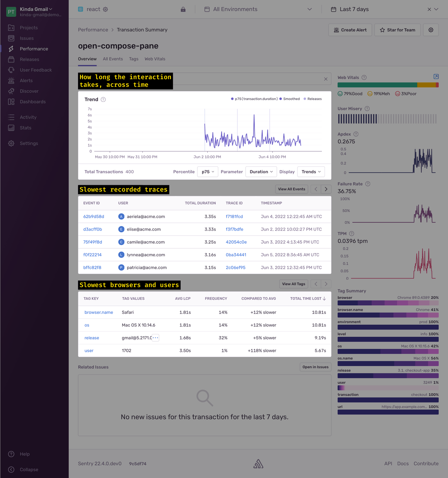
Task: Open Web Vitals in new view icon
Action: pyautogui.click(x=436, y=77)
